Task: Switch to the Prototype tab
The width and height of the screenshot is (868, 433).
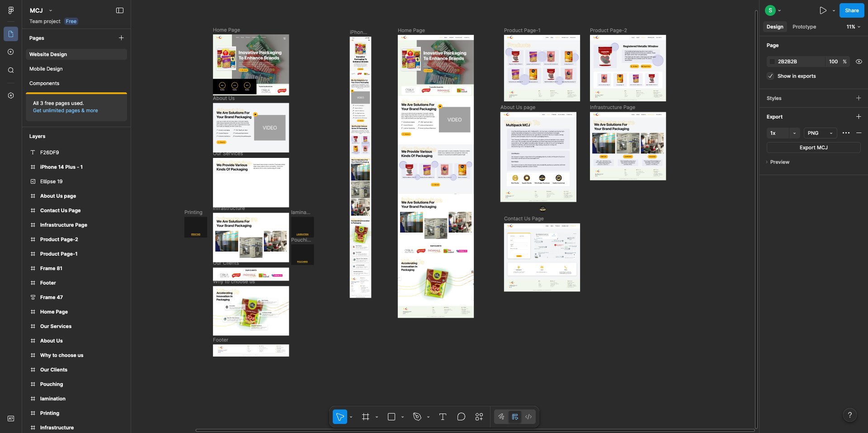Action: tap(804, 27)
